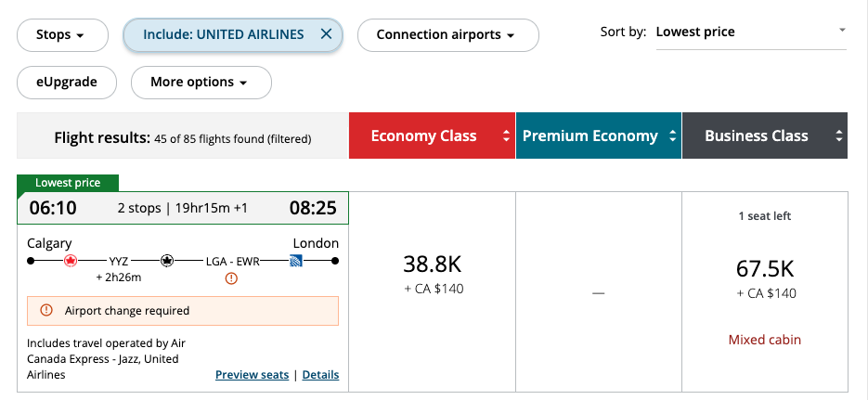
Task: Click the sort arrows on Business Class header
Action: (838, 136)
